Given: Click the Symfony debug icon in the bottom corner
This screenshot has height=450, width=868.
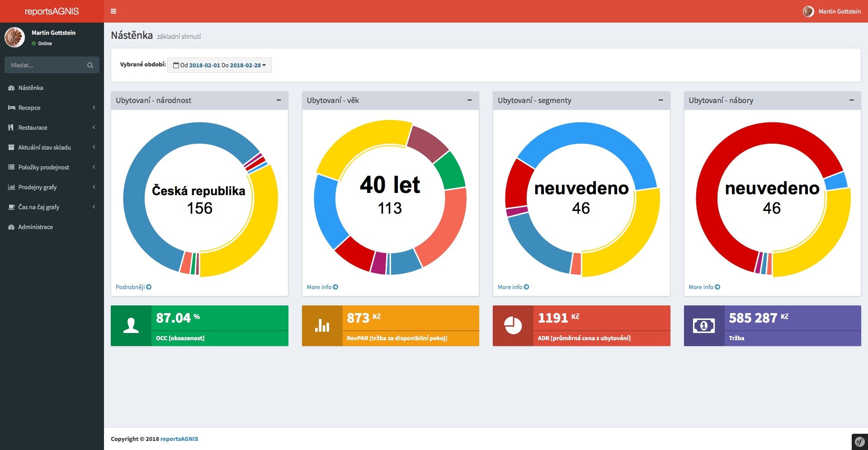Looking at the screenshot, I should pos(859,441).
